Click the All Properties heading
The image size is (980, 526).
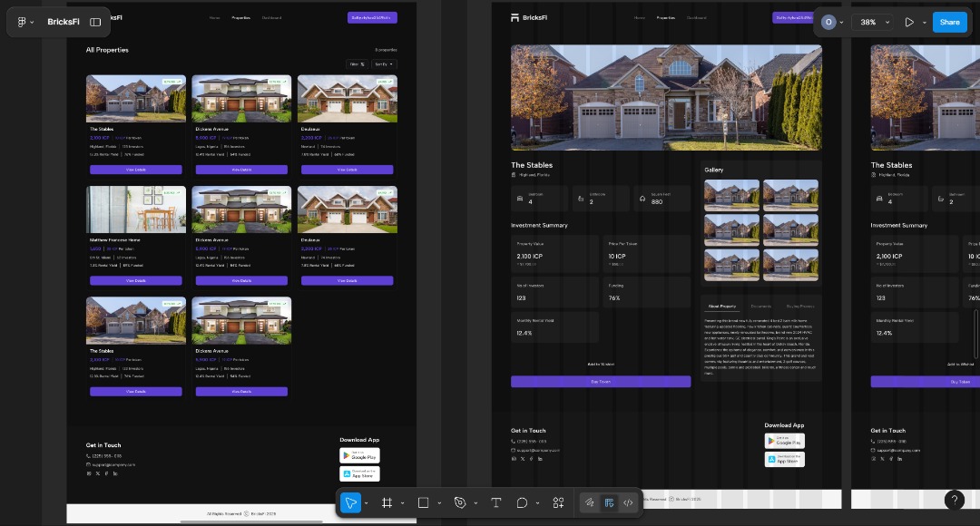tap(107, 50)
